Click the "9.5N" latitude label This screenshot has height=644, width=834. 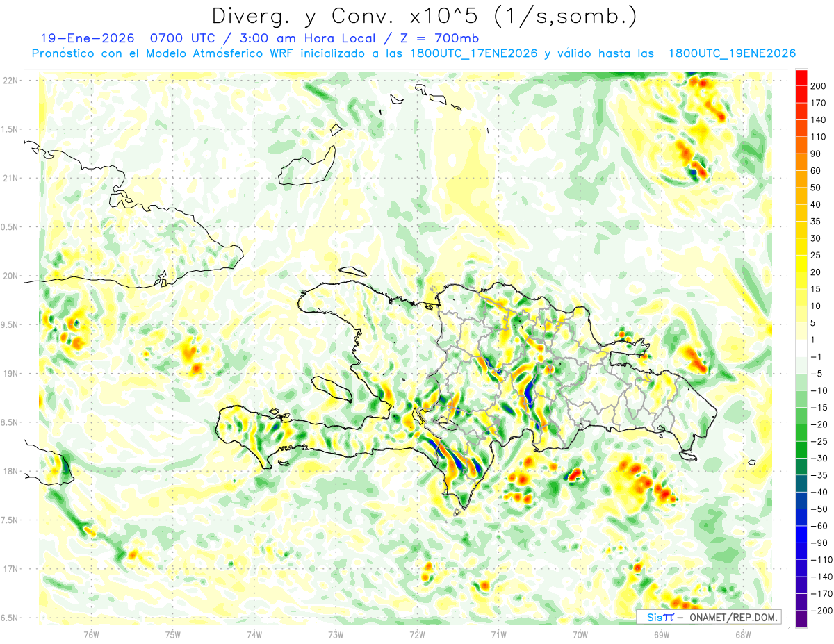pyautogui.click(x=10, y=324)
